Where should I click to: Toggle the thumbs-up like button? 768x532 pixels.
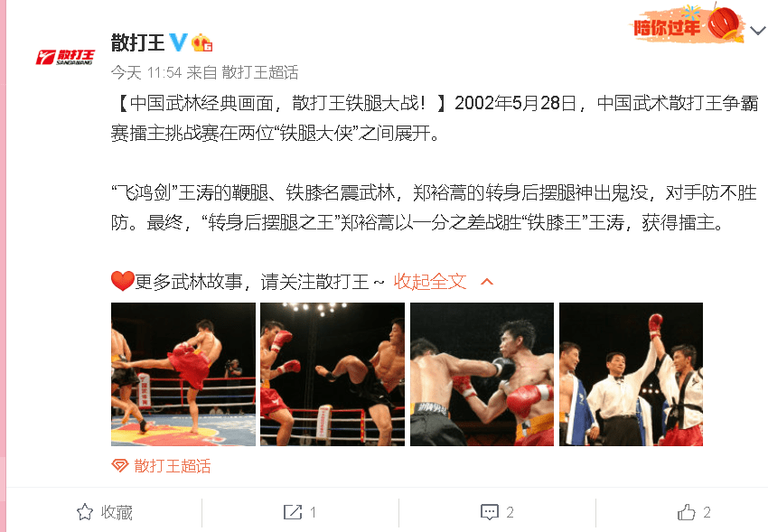click(686, 512)
